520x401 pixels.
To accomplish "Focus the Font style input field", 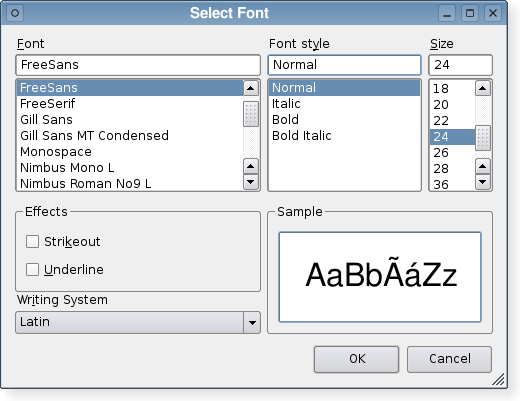I will coord(345,65).
